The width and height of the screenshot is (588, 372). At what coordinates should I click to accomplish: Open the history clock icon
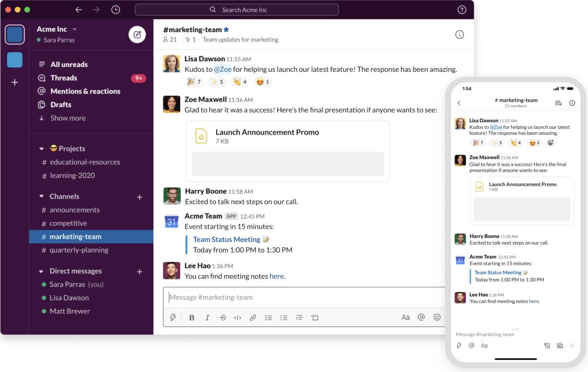[x=115, y=10]
